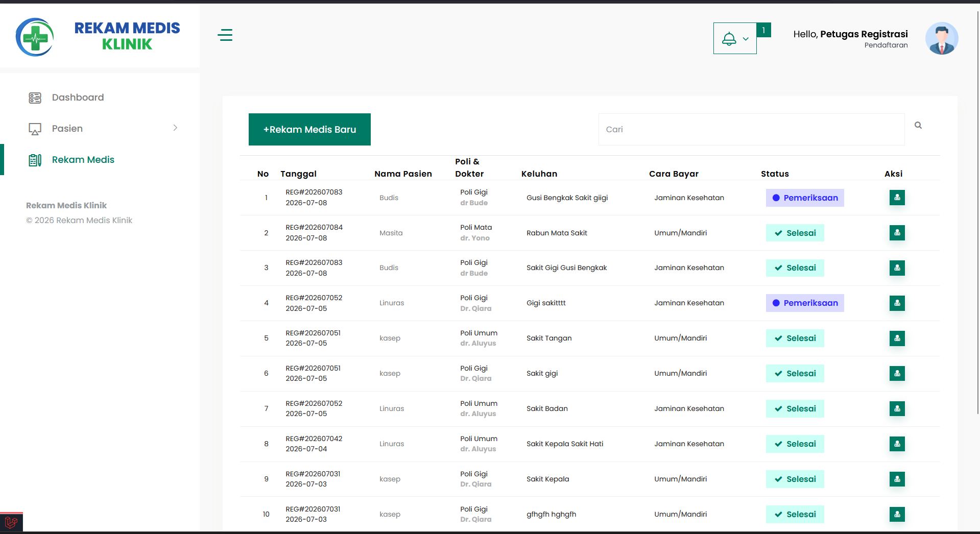The height and width of the screenshot is (534, 980).
Task: Click the Tanggal column header
Action: click(x=298, y=174)
